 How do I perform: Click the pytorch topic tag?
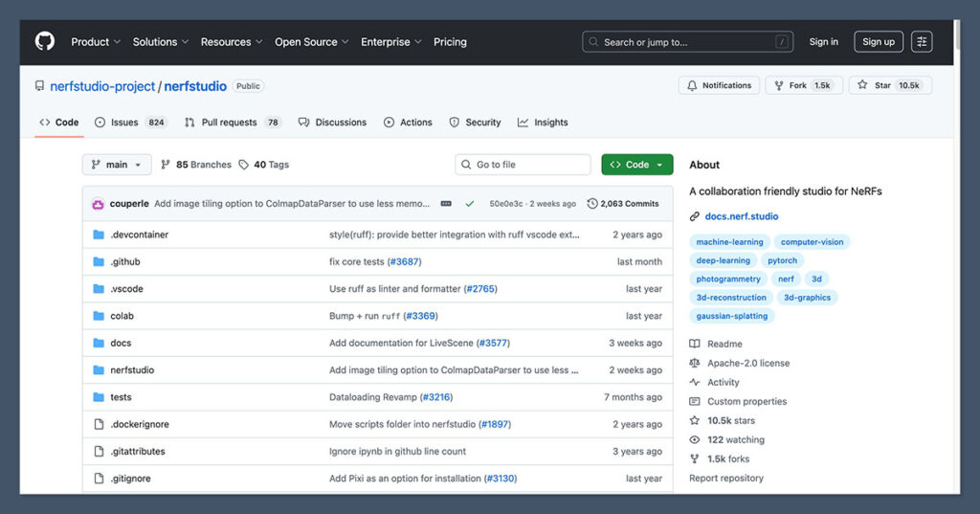(783, 260)
